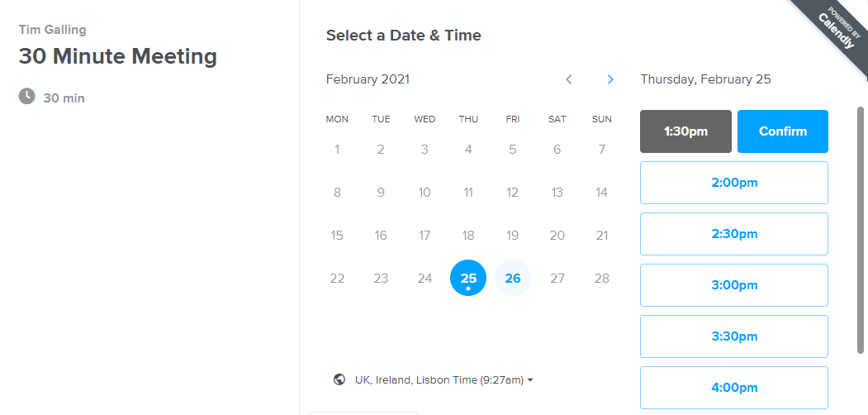
Task: Click the 30 Minute Meeting title
Action: [x=118, y=56]
